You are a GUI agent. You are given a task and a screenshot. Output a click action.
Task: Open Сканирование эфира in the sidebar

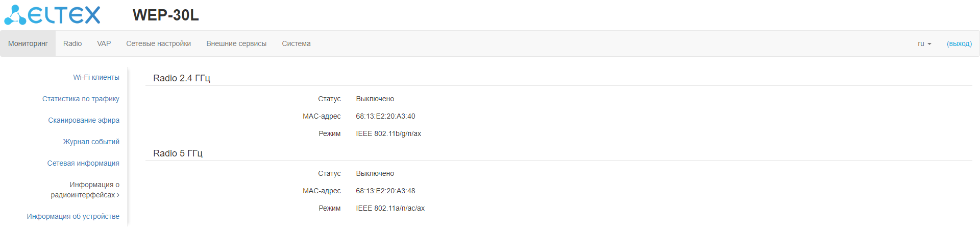tap(84, 120)
